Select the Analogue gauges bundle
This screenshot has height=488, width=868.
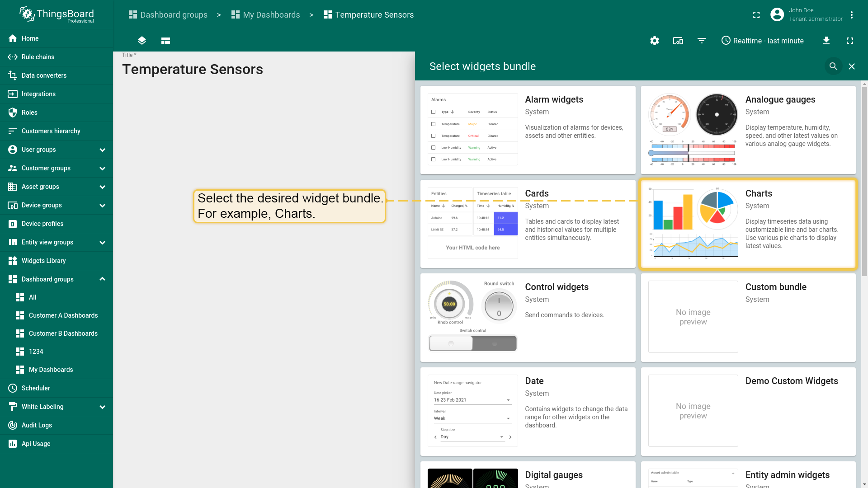748,130
